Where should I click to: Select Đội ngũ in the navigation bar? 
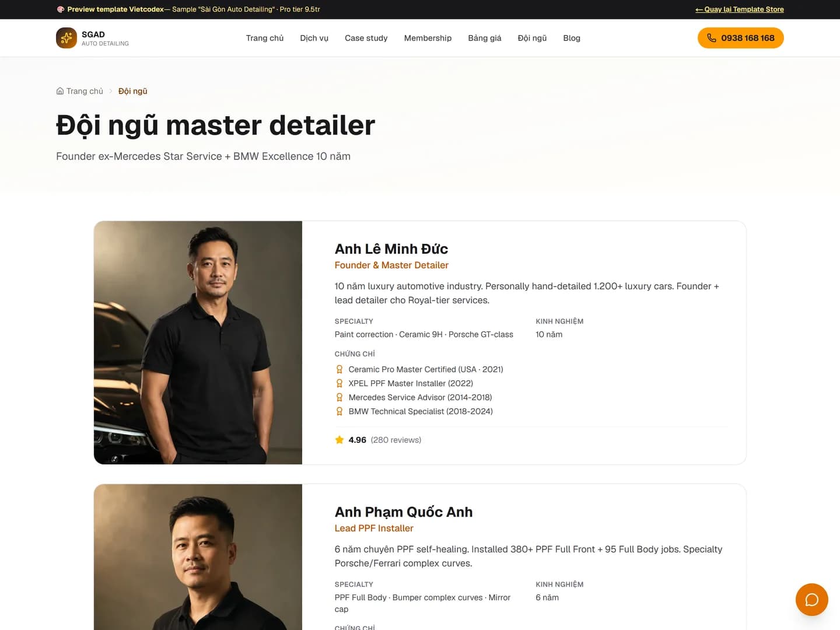533,38
